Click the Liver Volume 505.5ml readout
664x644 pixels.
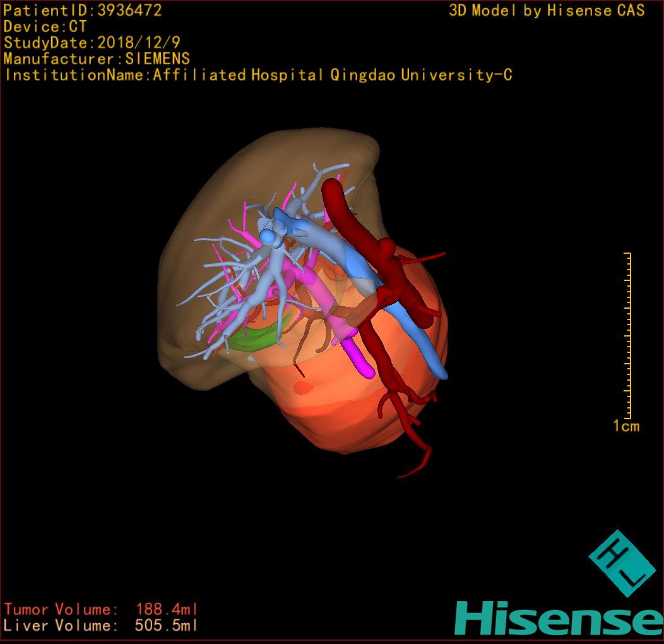point(101,626)
